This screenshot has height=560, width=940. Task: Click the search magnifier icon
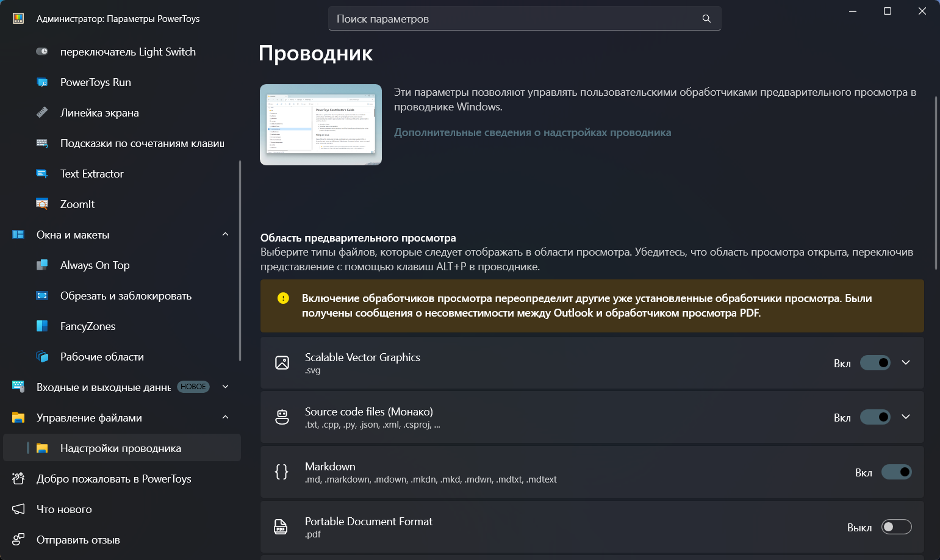pos(706,19)
